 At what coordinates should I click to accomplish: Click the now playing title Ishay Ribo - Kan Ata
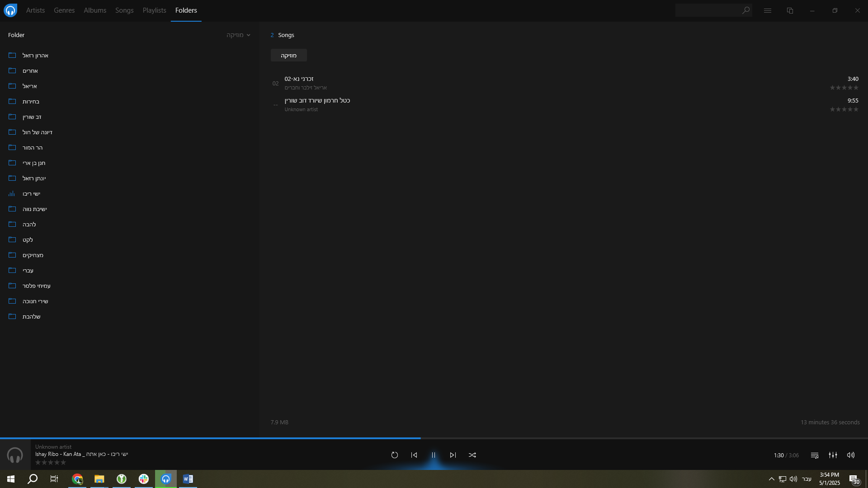82,454
